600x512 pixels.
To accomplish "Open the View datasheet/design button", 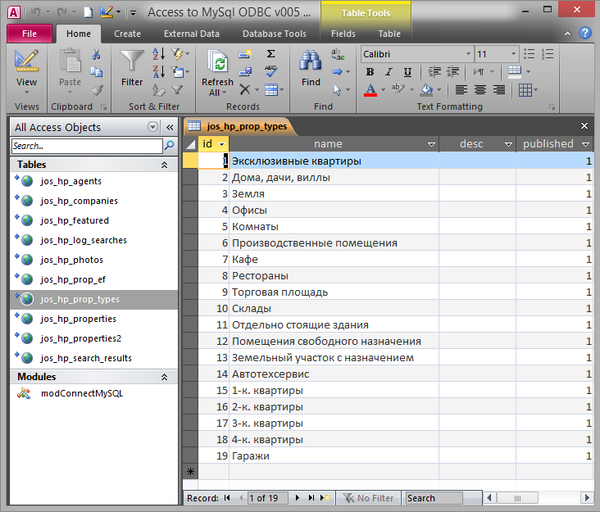I will pyautogui.click(x=26, y=72).
